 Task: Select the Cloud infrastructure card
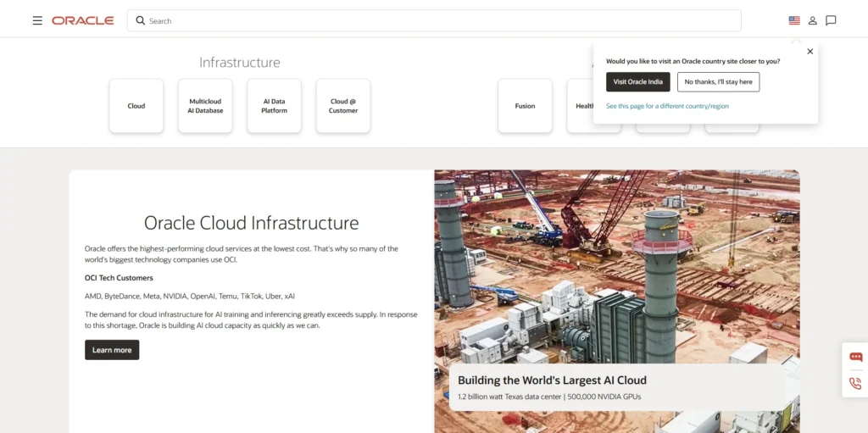[x=136, y=106]
